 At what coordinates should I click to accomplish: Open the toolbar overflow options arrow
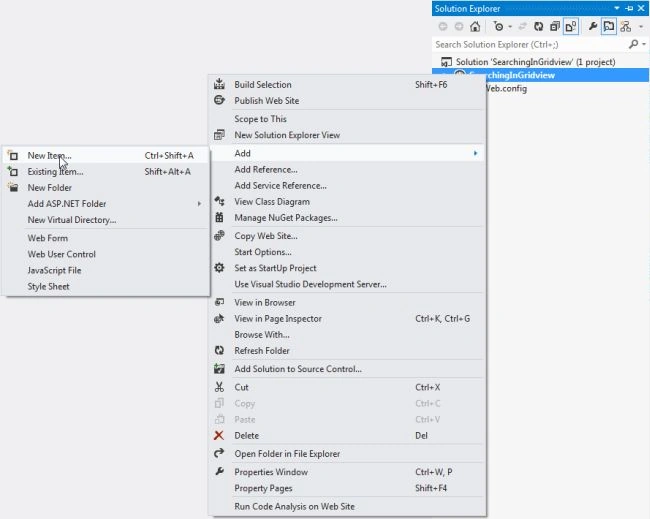point(641,27)
